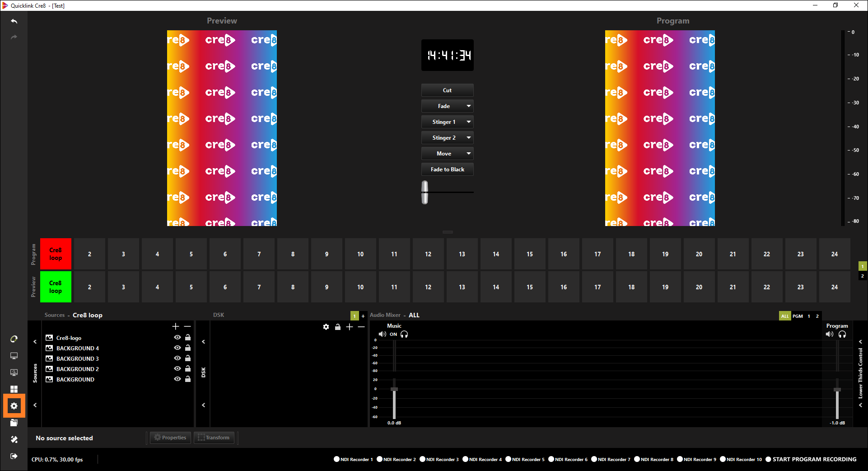Toggle the Music channel ON switch
The height and width of the screenshot is (471, 868).
(x=393, y=334)
